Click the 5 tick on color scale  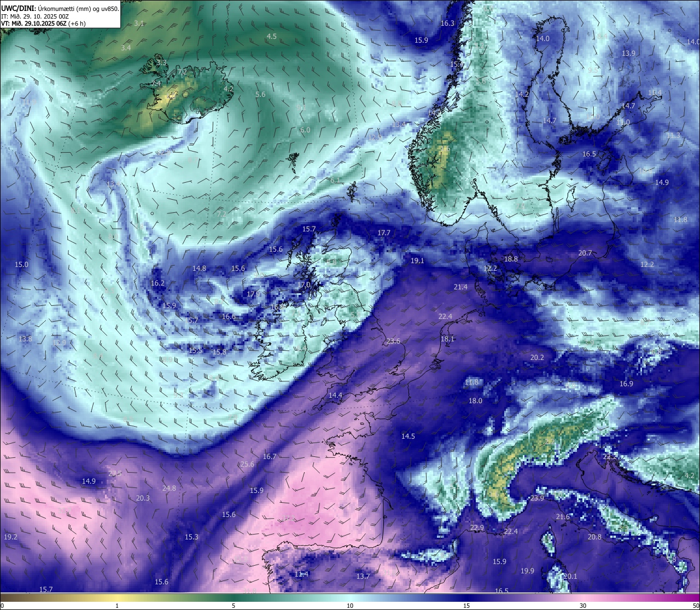[234, 606]
